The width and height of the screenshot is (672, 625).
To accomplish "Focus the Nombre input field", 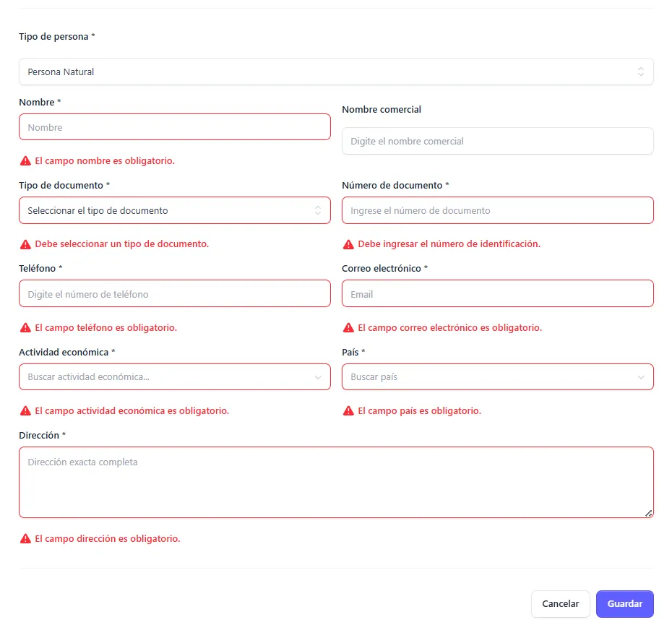I will point(174,127).
